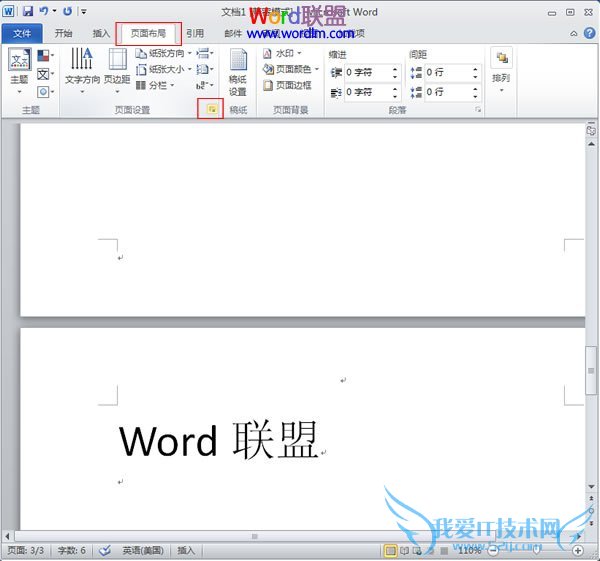Viewport: 600px width, 561px height.
Task: Open 页边距 (Margins) menu
Action: [117, 71]
